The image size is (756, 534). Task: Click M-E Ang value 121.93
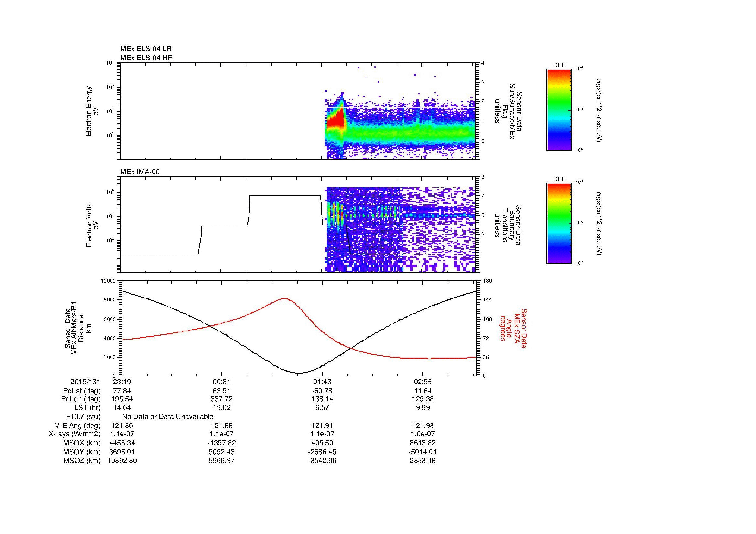tap(423, 426)
